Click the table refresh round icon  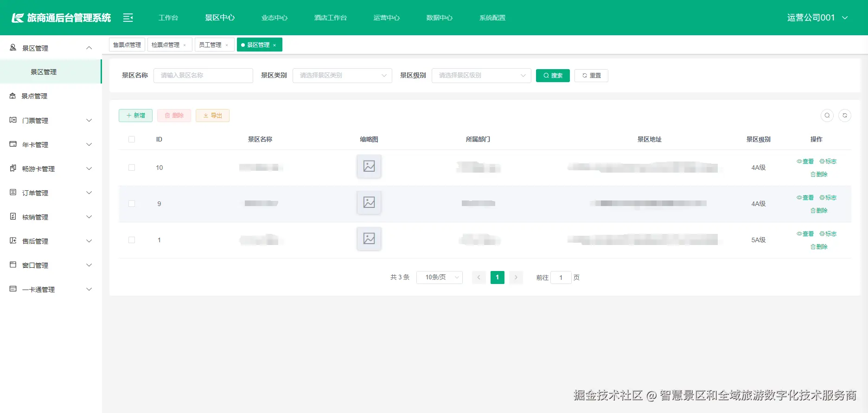pos(845,116)
